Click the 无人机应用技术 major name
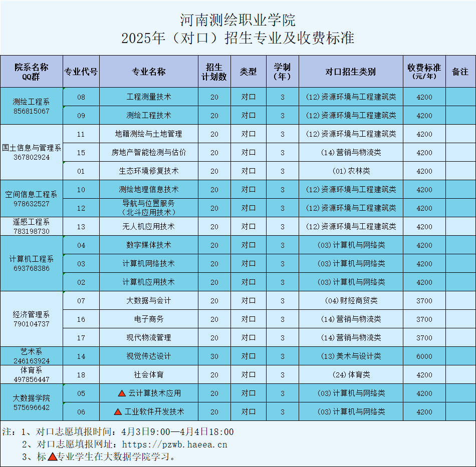This screenshot has width=476, height=467. 148,227
